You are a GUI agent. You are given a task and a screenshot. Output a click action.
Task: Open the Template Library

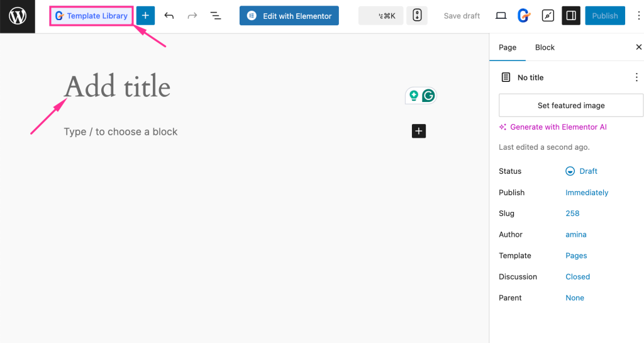tap(92, 16)
